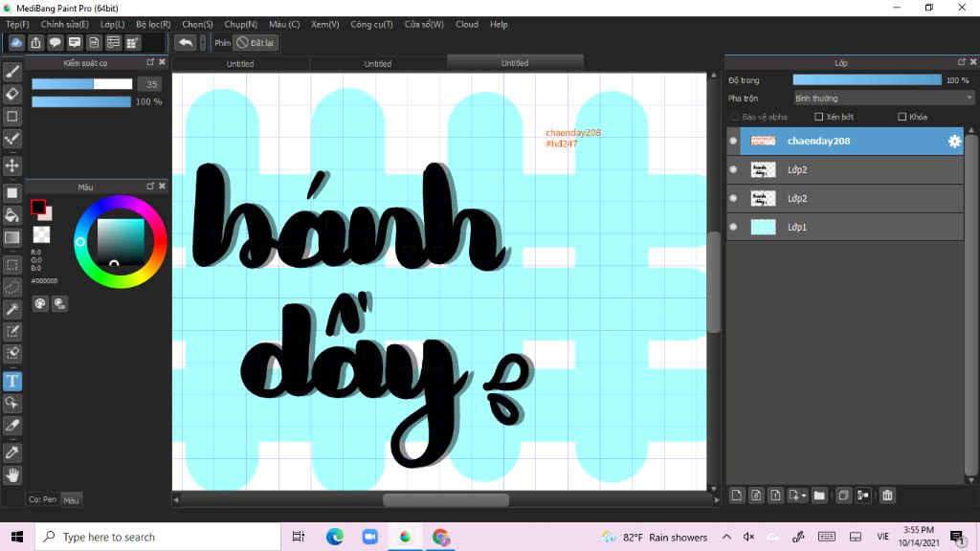
Task: Activate the Text tool
Action: [x=11, y=381]
